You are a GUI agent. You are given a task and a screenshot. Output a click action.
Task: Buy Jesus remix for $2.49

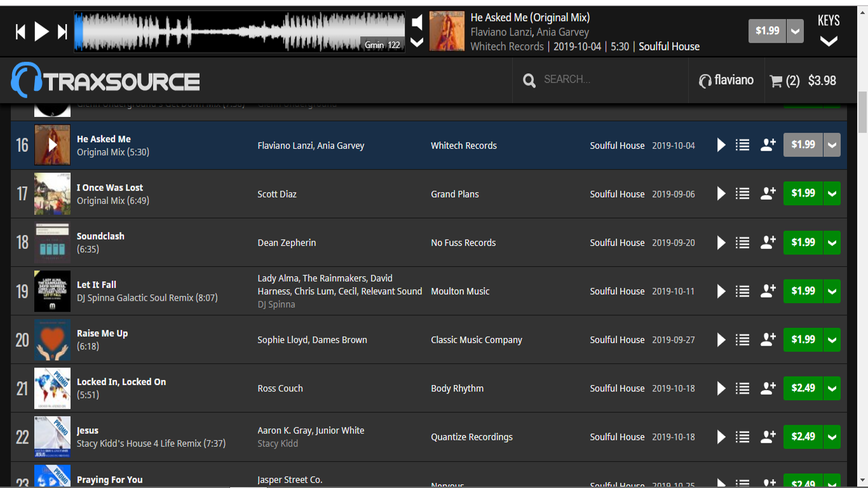(x=803, y=437)
